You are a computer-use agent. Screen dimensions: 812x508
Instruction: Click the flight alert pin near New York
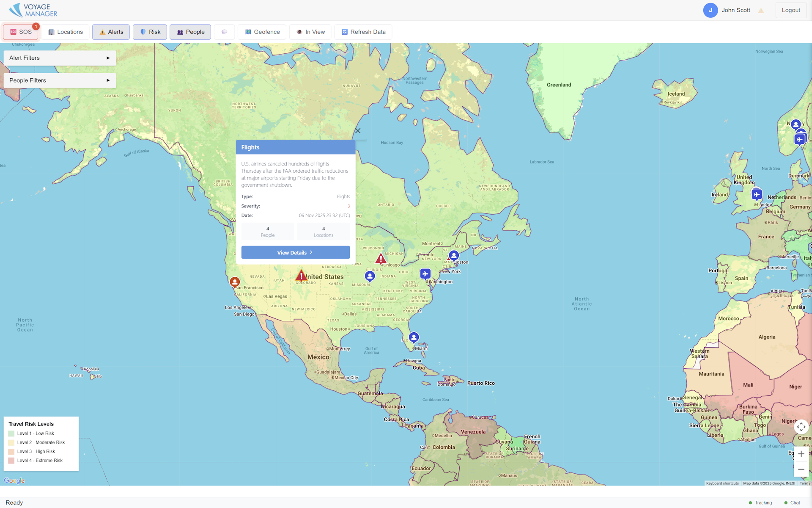click(x=425, y=273)
